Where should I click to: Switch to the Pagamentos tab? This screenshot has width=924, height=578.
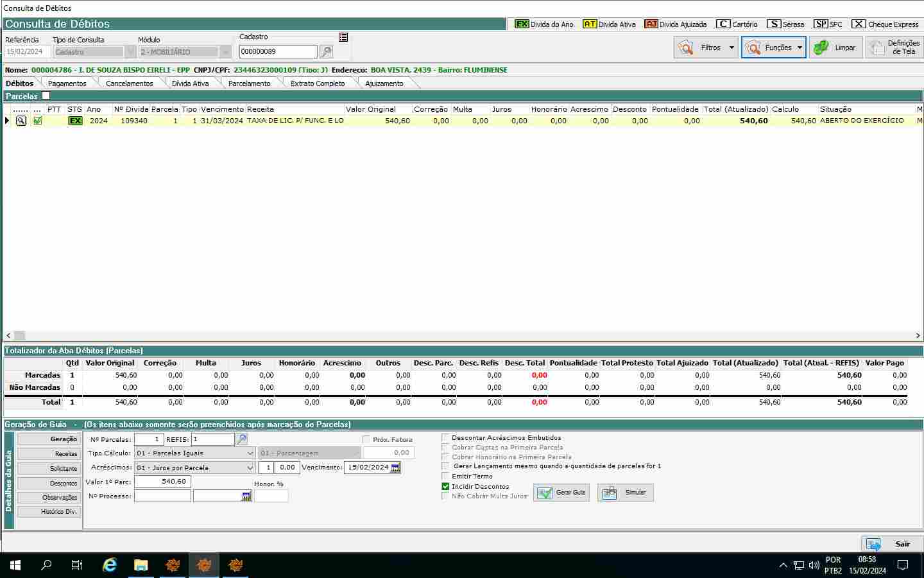click(x=67, y=83)
